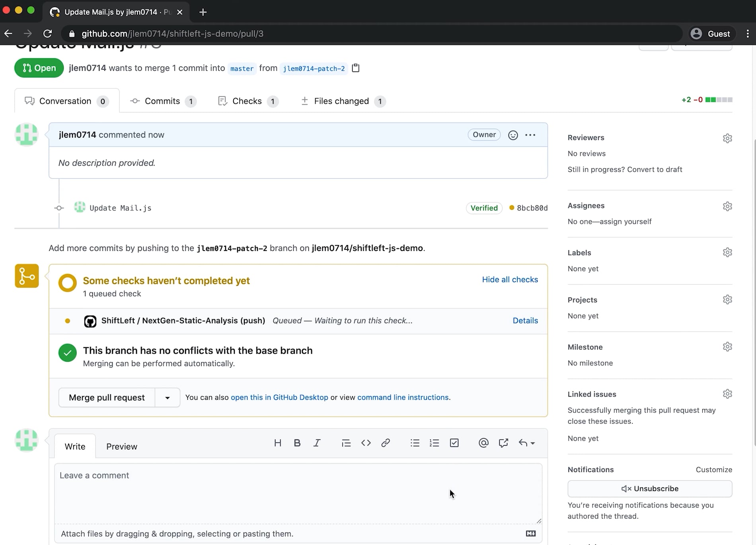Add reaction with the smiley icon

click(513, 135)
